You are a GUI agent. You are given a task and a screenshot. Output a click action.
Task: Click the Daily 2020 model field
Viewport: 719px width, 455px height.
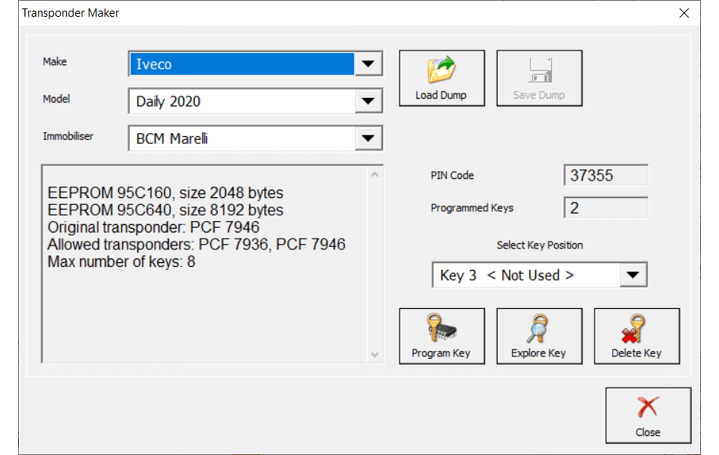coord(242,101)
